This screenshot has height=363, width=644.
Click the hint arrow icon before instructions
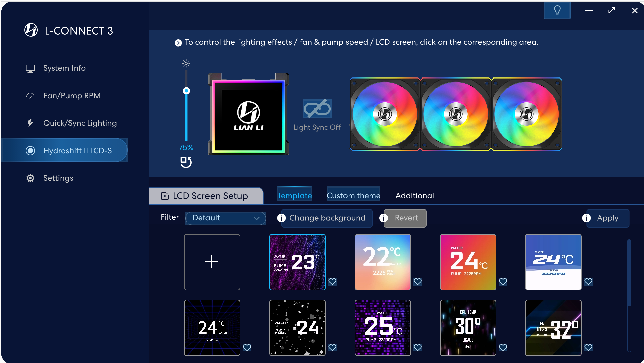178,43
